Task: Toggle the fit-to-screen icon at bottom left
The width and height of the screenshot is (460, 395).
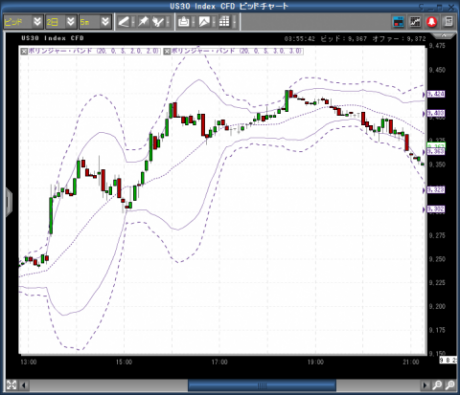Action: pyautogui.click(x=11, y=385)
